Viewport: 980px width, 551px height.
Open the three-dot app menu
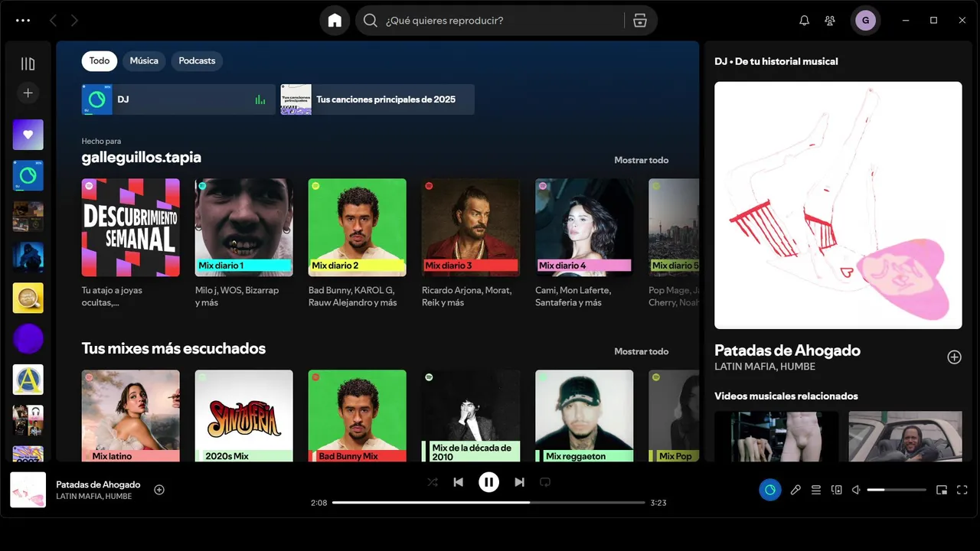23,21
